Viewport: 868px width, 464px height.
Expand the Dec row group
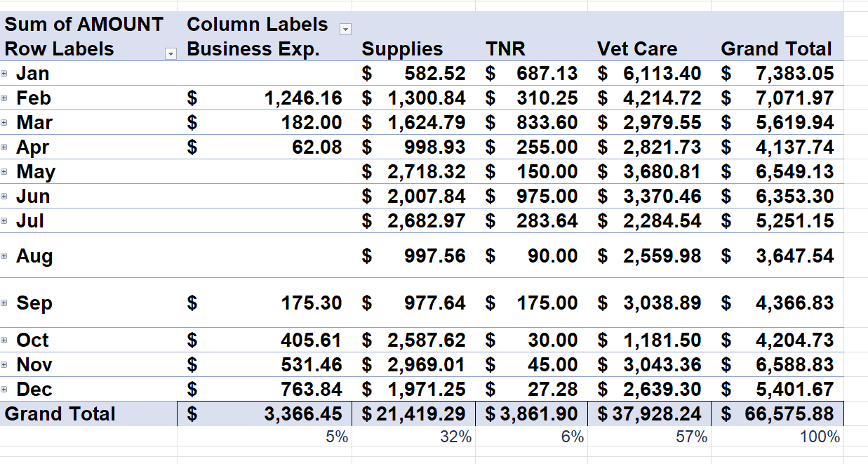pyautogui.click(x=5, y=390)
